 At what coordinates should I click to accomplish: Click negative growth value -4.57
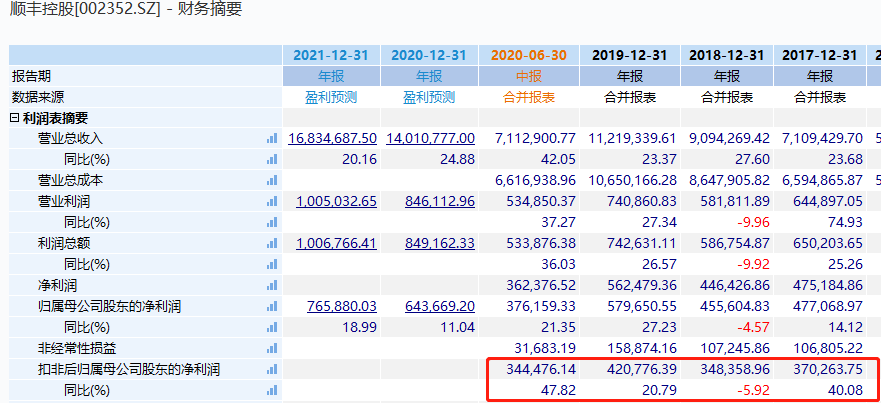tap(753, 327)
